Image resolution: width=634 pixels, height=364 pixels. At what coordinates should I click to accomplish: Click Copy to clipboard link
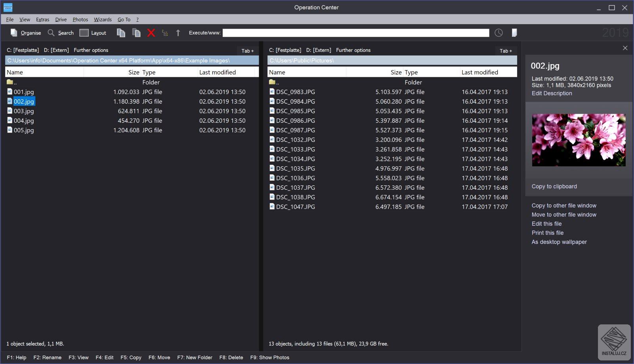554,187
